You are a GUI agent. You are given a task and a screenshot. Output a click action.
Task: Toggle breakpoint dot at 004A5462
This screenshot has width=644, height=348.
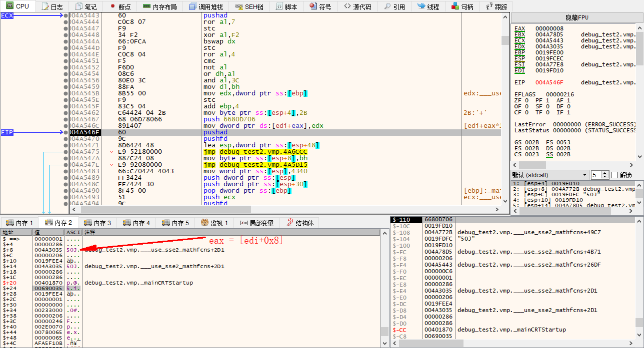pyautogui.click(x=65, y=113)
